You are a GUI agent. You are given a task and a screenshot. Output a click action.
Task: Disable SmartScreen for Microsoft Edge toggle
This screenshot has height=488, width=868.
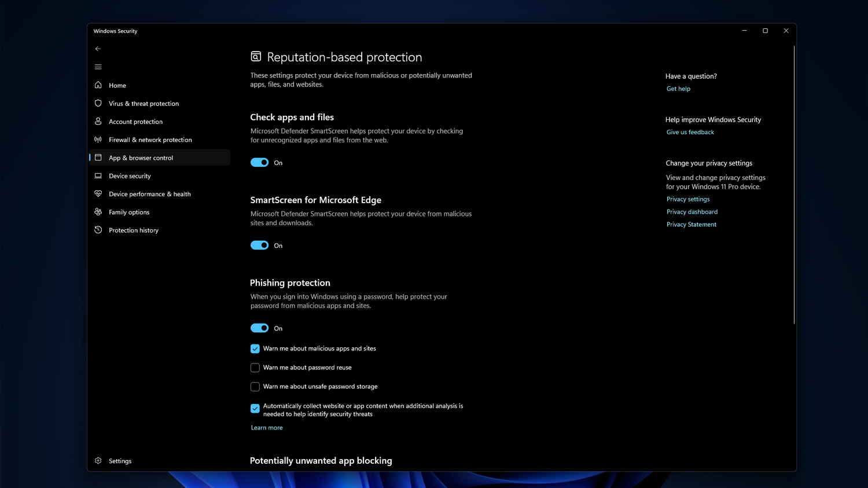pyautogui.click(x=259, y=245)
